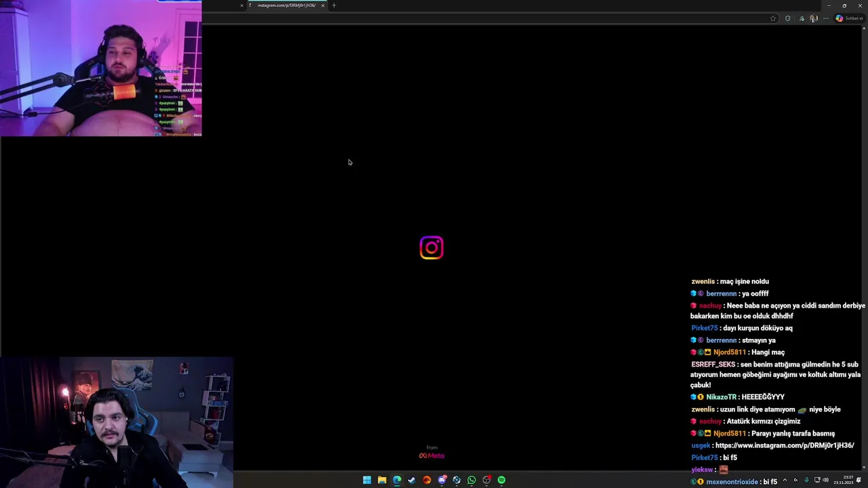The width and height of the screenshot is (868, 488).
Task: Open the Instagram link posted by usgek
Action: tap(785, 445)
